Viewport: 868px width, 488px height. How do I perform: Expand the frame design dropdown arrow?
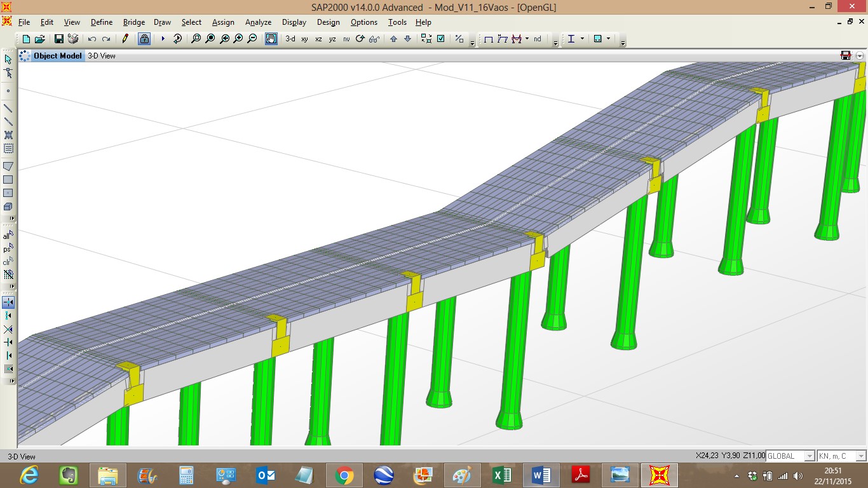[582, 39]
